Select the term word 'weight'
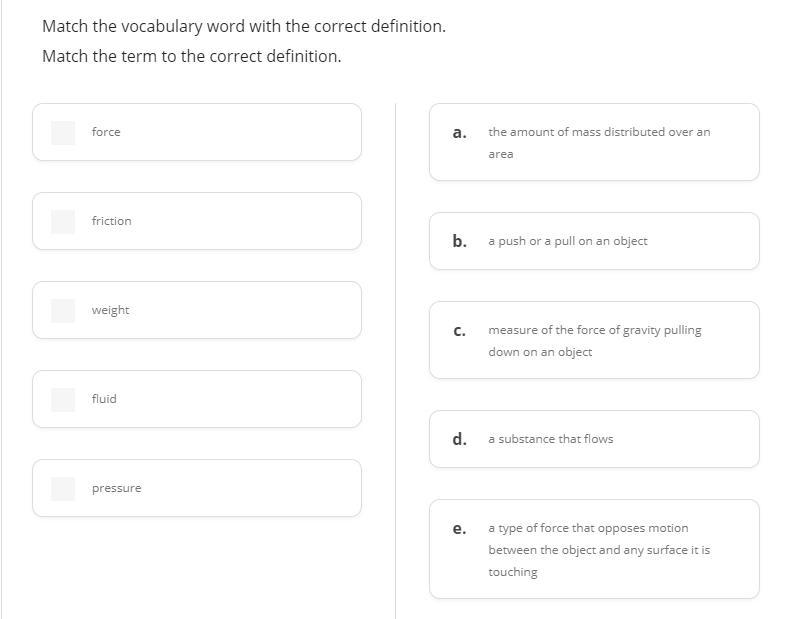This screenshot has width=787, height=619. 110,310
